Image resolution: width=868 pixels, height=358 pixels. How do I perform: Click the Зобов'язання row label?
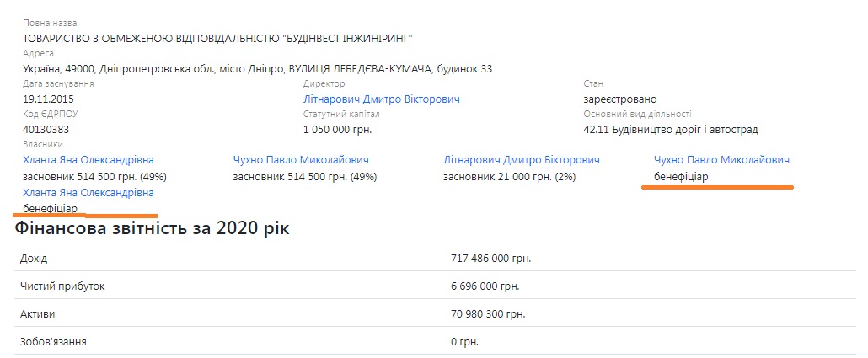click(53, 343)
